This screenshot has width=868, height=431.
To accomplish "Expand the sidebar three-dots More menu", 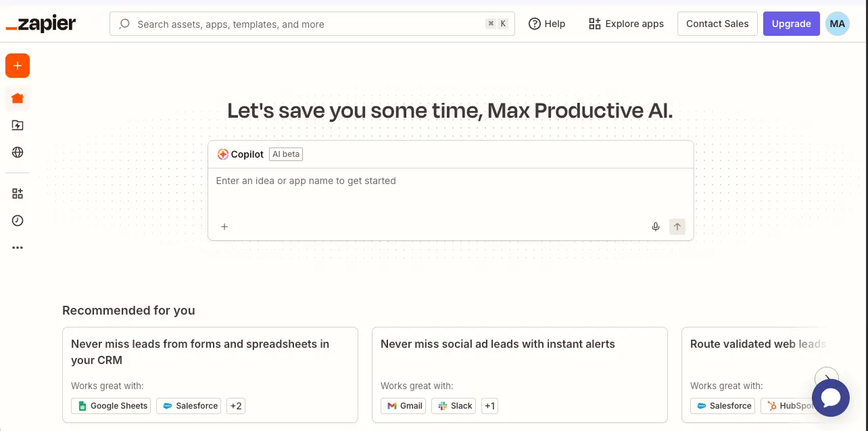I will pos(18,248).
